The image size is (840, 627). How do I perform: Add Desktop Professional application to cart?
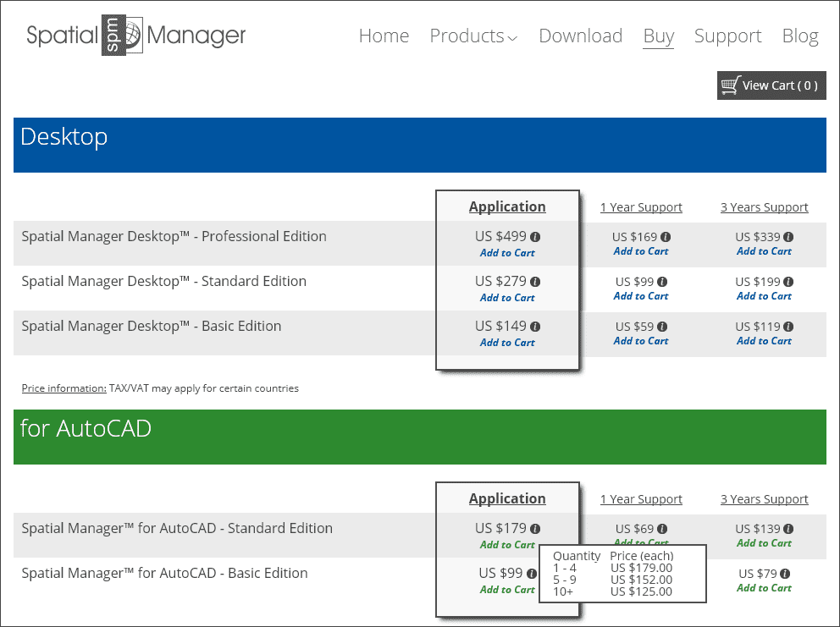(506, 253)
